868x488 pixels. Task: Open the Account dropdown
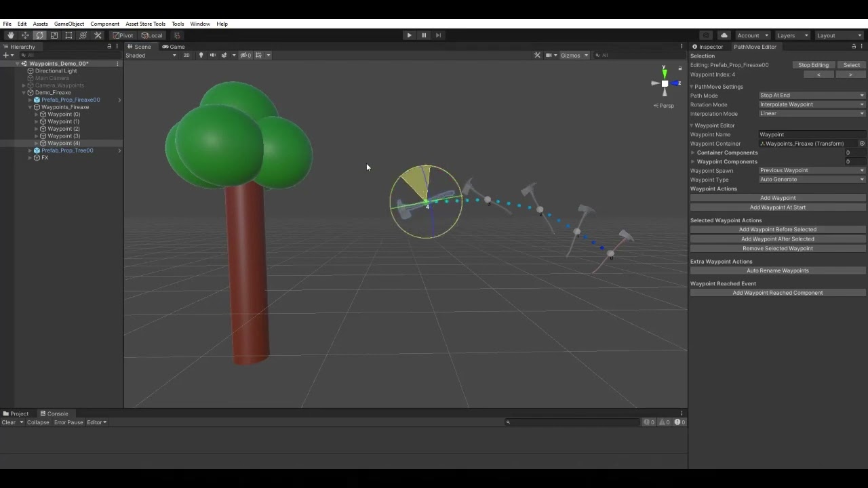click(x=752, y=35)
